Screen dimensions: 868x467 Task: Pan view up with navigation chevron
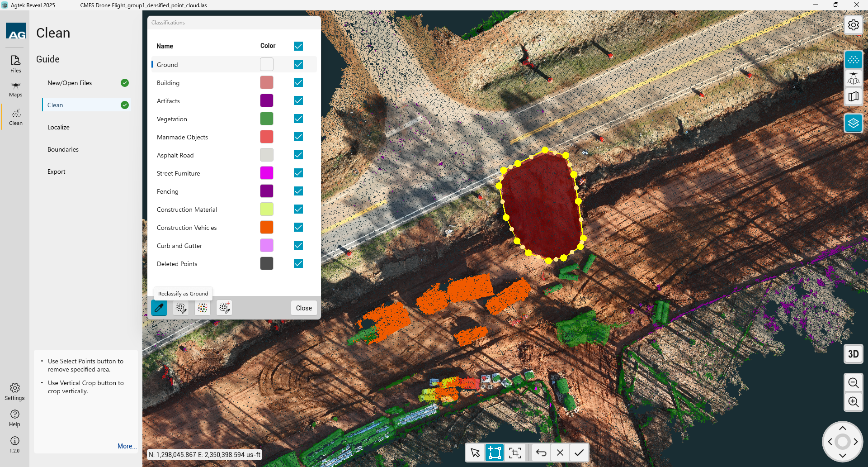843,428
